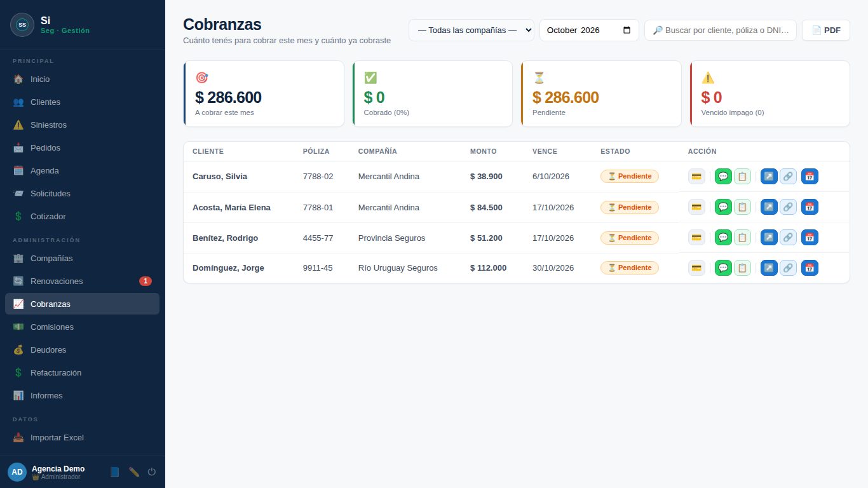Open Informes in the sidebar

82,396
